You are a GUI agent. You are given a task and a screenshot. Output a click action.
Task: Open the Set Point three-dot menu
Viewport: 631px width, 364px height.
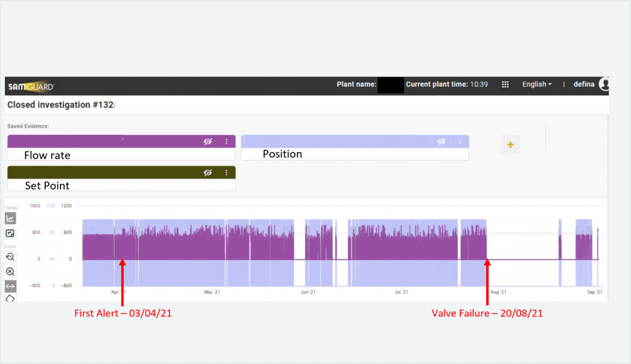[226, 172]
